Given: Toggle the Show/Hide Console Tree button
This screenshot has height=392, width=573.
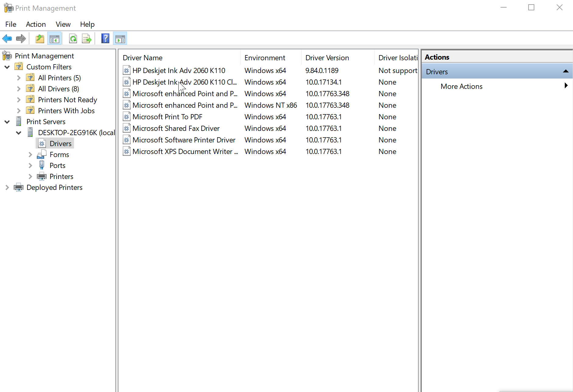Looking at the screenshot, I should pos(54,39).
